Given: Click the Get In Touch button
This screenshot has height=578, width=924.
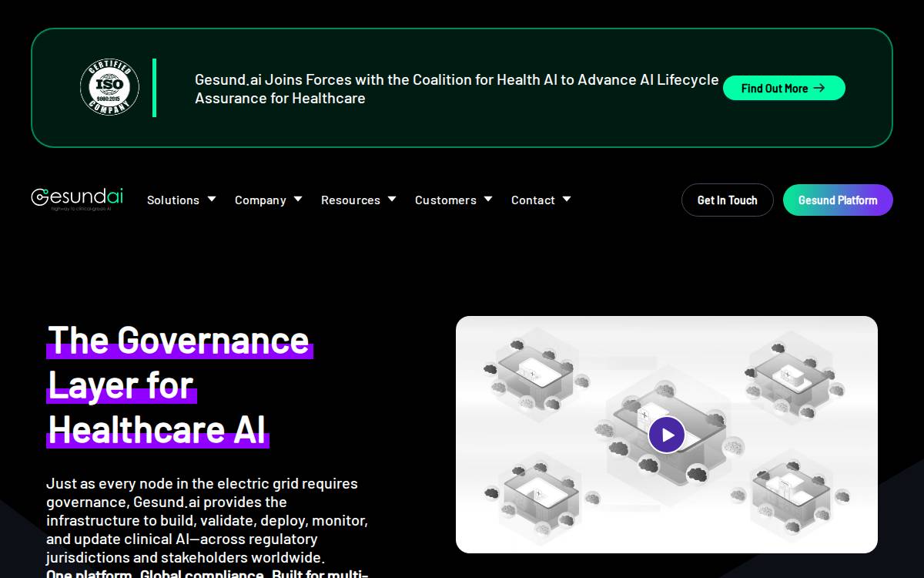Looking at the screenshot, I should [728, 200].
